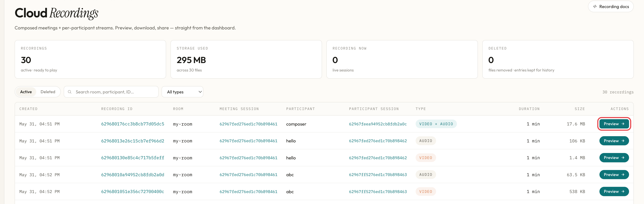Click the VIDEO + AUDIO type badge
The width and height of the screenshot is (644, 204).
coord(436,124)
